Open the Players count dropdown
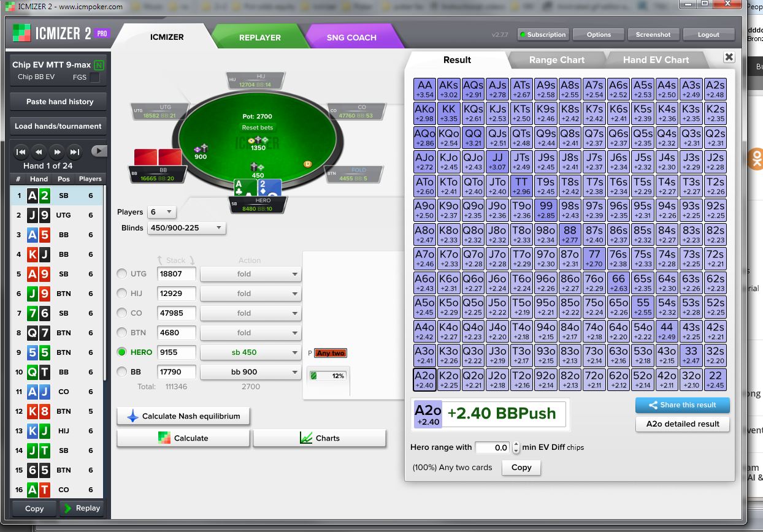This screenshot has width=763, height=532. click(x=162, y=212)
